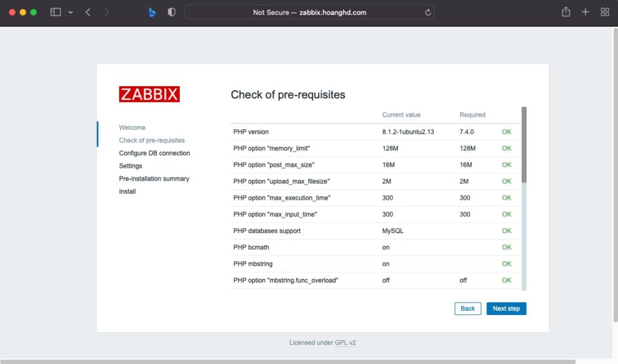Click PHP option "mbstring.func_overload" row label
The height and width of the screenshot is (364, 618).
click(285, 280)
